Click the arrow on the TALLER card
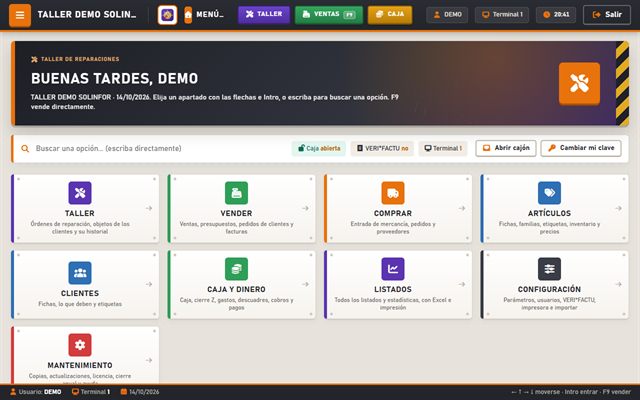640x400 pixels. [149, 208]
